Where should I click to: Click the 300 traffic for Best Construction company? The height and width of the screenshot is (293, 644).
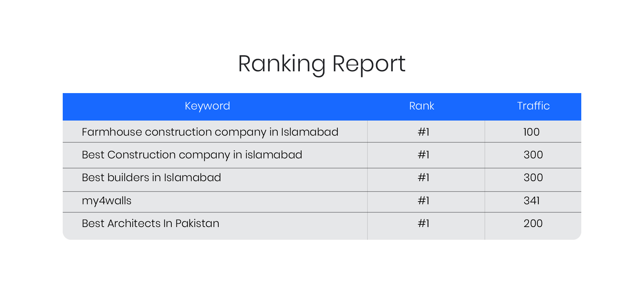(533, 155)
